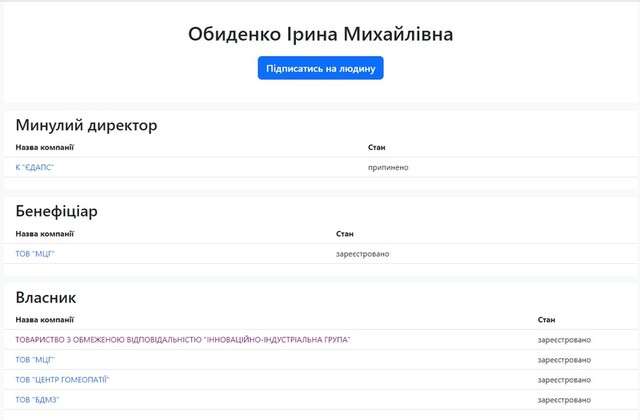Image resolution: width=640 pixels, height=420 pixels.
Task: Click 'зареєстровано' status in Бенефіціар table
Action: coord(363,254)
